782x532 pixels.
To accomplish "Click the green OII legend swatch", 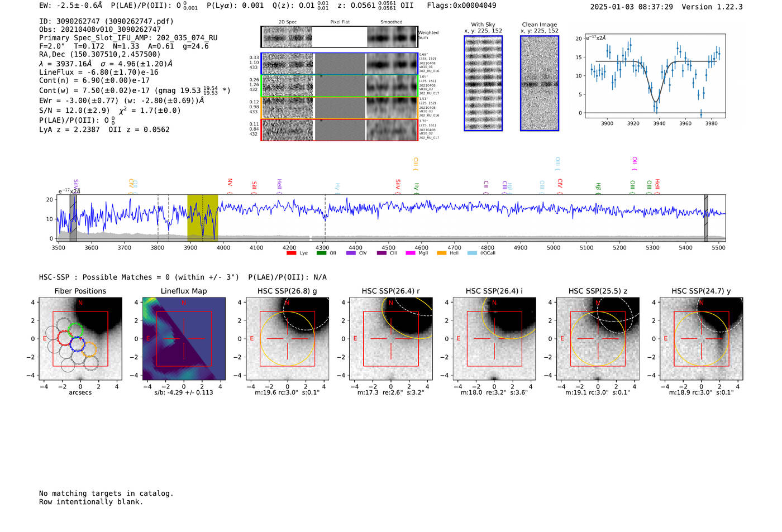I will pos(321,253).
